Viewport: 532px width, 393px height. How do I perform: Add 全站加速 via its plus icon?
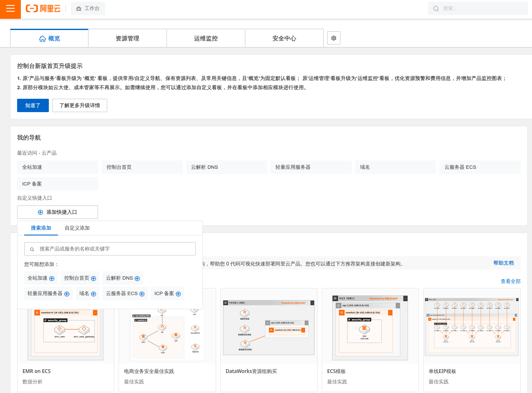click(52, 278)
